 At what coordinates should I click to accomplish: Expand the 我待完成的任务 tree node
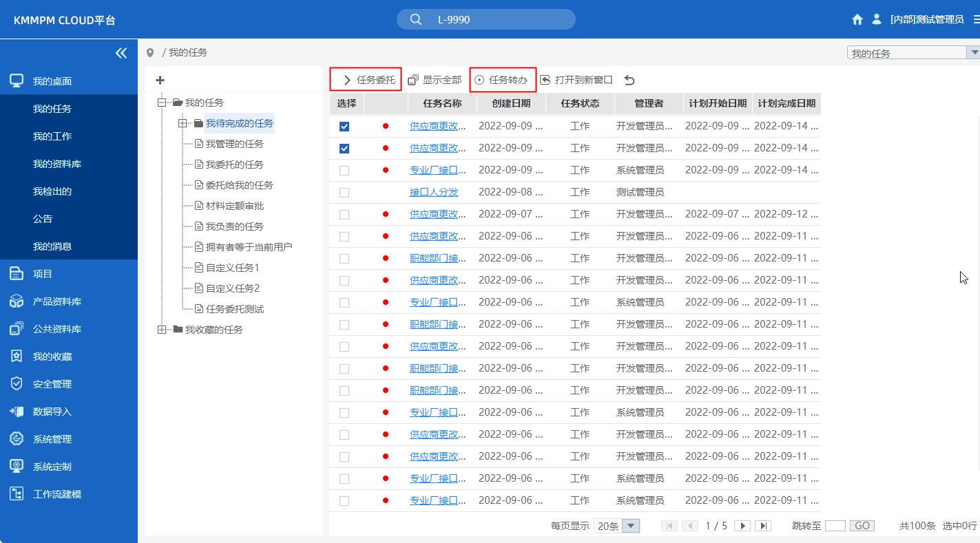click(182, 123)
